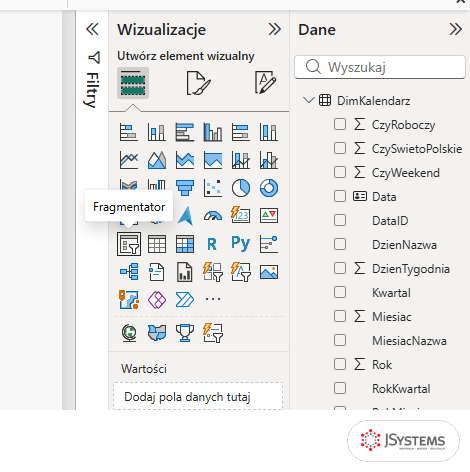Select the trophy custom visual
Screen dimensions: 470x472
point(185,333)
